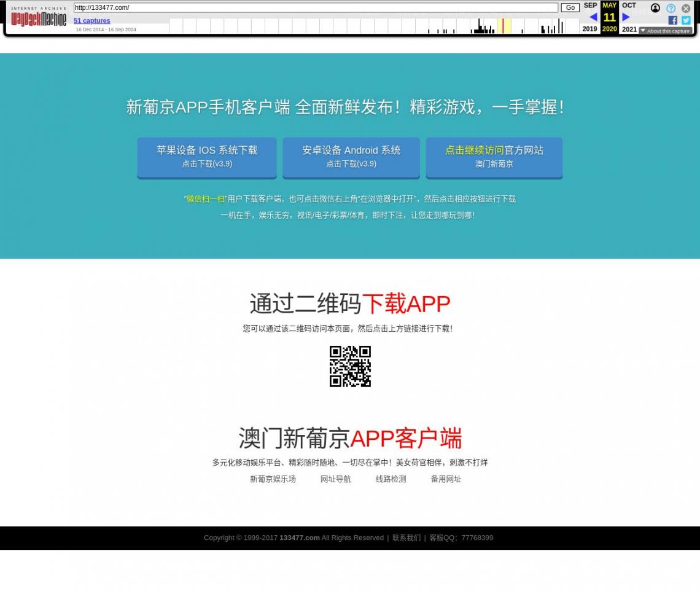Close the Wayback toolbar

686,8
